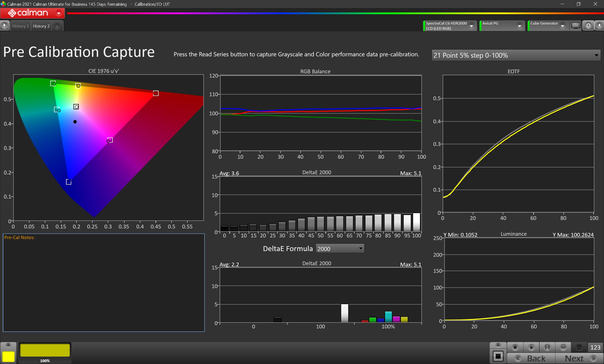
Task: Click the Y Max: 100.2624 luminance value
Action: (x=573, y=235)
